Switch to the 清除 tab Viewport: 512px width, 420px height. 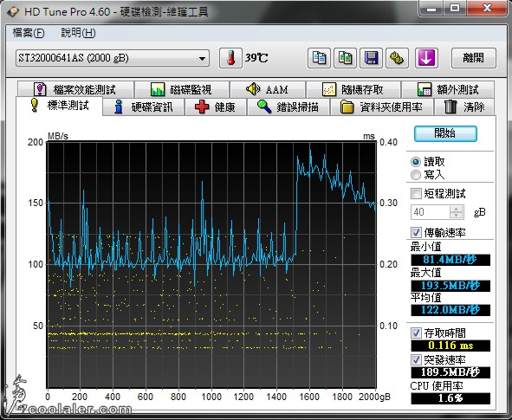[x=464, y=107]
